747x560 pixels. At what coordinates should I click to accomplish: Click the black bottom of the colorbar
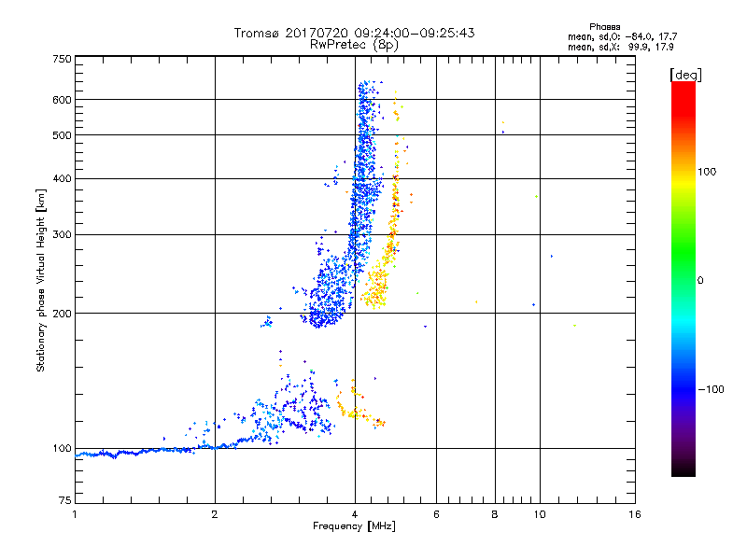pyautogui.click(x=684, y=471)
